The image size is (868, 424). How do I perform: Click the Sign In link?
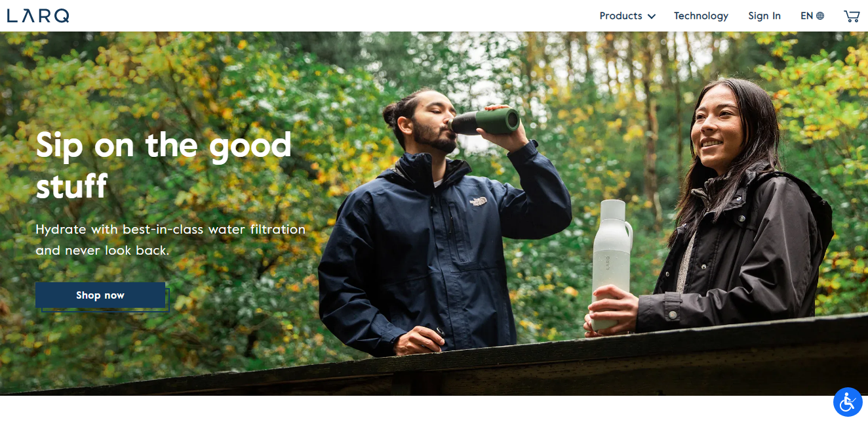point(764,16)
